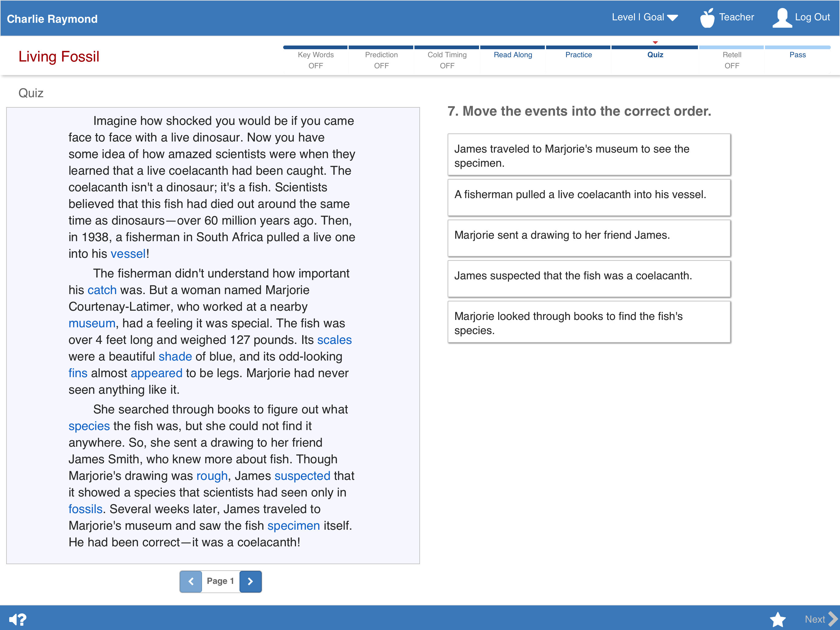840x630 pixels.
Task: Select event Marjorie sent a drawing
Action: [589, 238]
